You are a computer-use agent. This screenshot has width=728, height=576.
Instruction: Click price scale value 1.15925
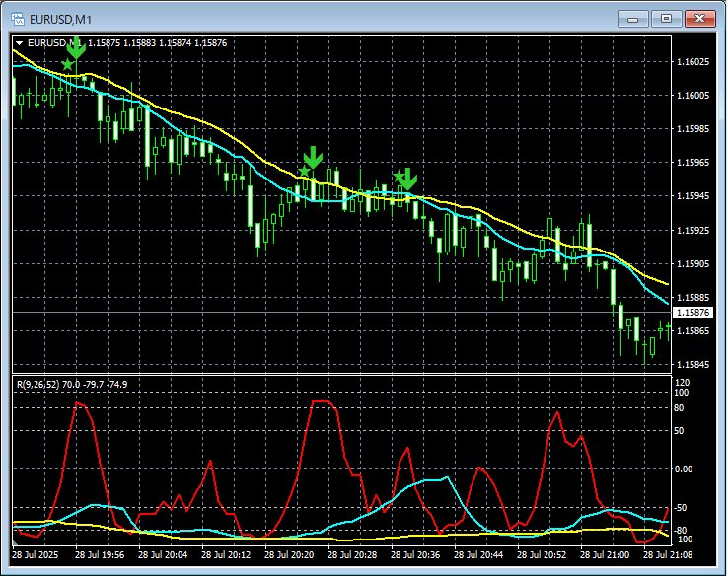[x=692, y=230]
